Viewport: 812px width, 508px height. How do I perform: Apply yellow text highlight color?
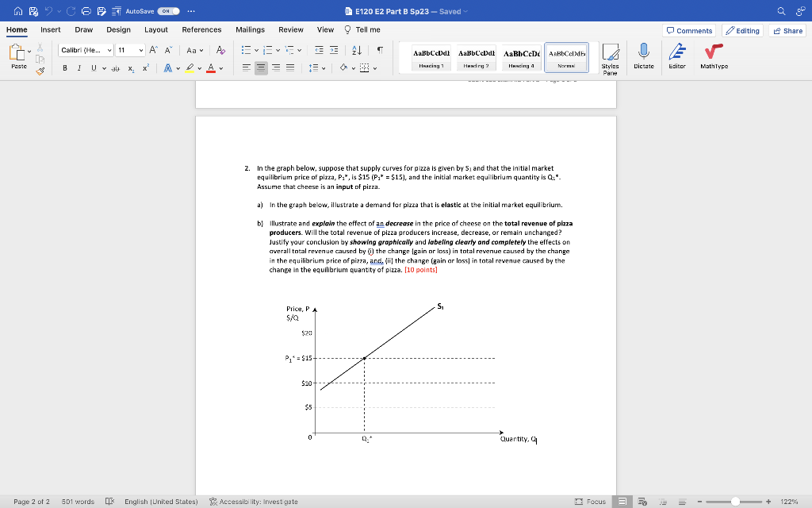click(190, 68)
